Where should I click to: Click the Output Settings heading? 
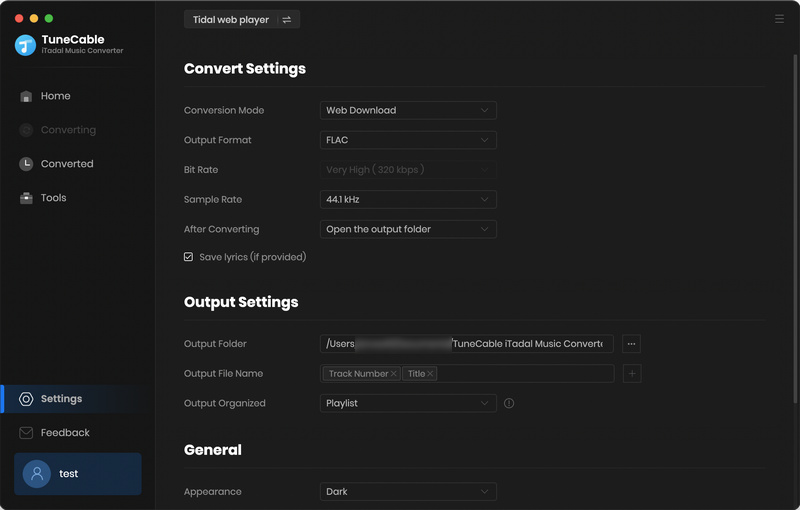pyautogui.click(x=241, y=302)
